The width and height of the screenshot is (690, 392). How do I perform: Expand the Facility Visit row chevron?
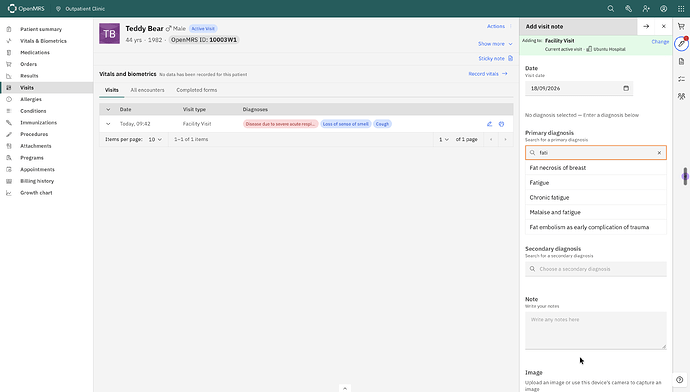(x=108, y=124)
